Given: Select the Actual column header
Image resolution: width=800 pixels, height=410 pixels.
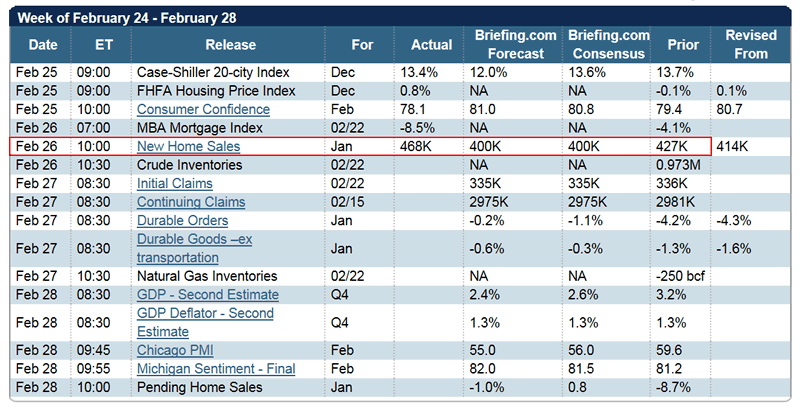Looking at the screenshot, I should pos(431,45).
